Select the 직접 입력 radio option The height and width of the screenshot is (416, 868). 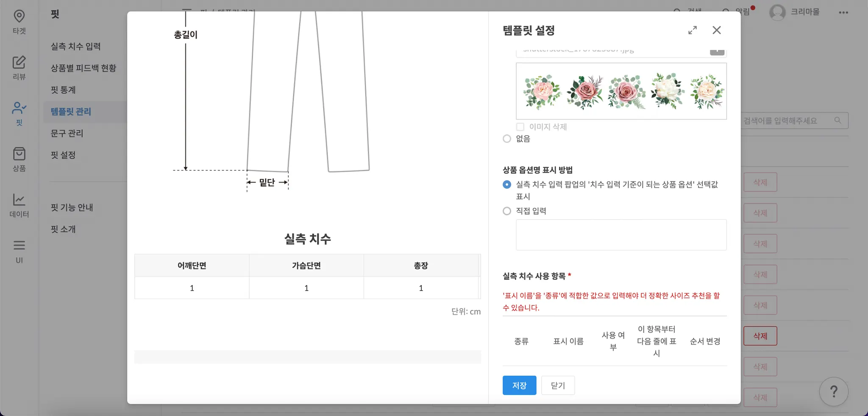tap(507, 211)
